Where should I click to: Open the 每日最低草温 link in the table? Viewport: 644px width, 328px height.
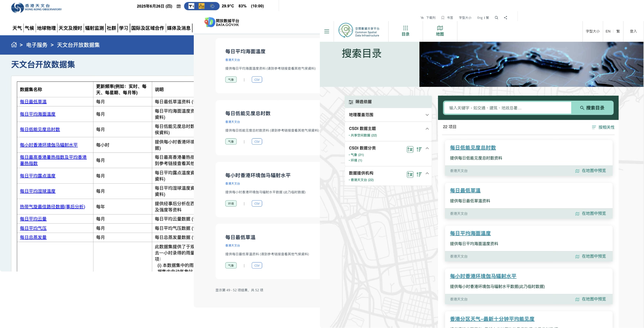33,102
